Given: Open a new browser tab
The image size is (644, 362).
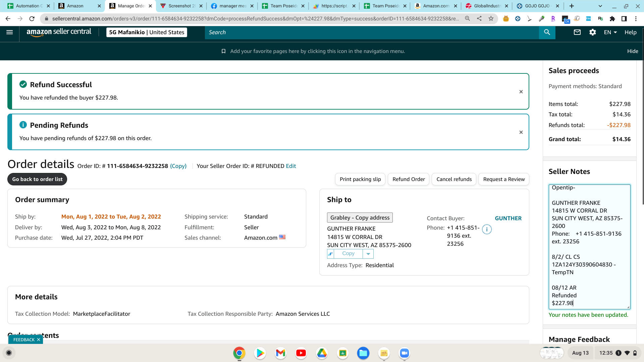Looking at the screenshot, I should point(572,6).
